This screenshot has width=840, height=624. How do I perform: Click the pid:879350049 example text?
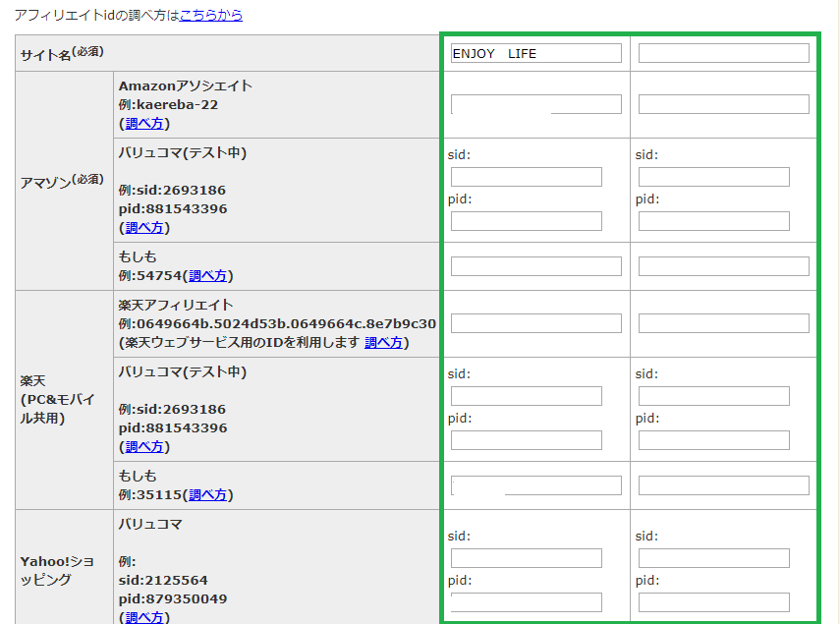pos(173,598)
